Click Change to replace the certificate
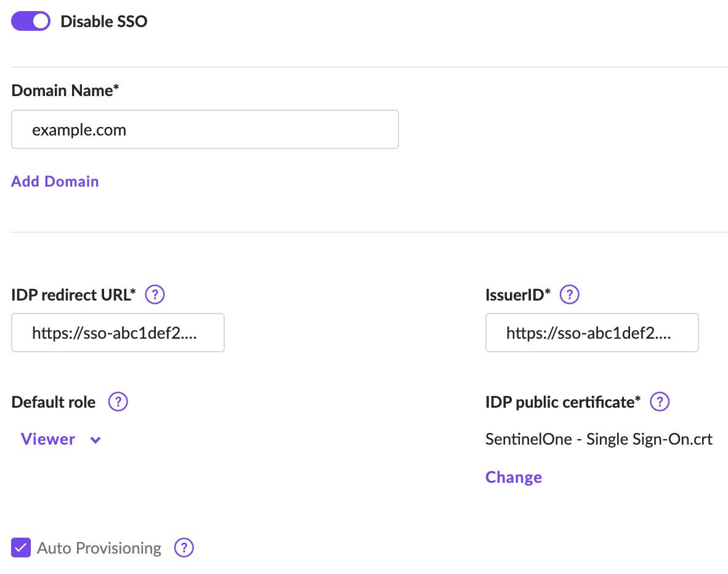This screenshot has height=574, width=728. [513, 477]
